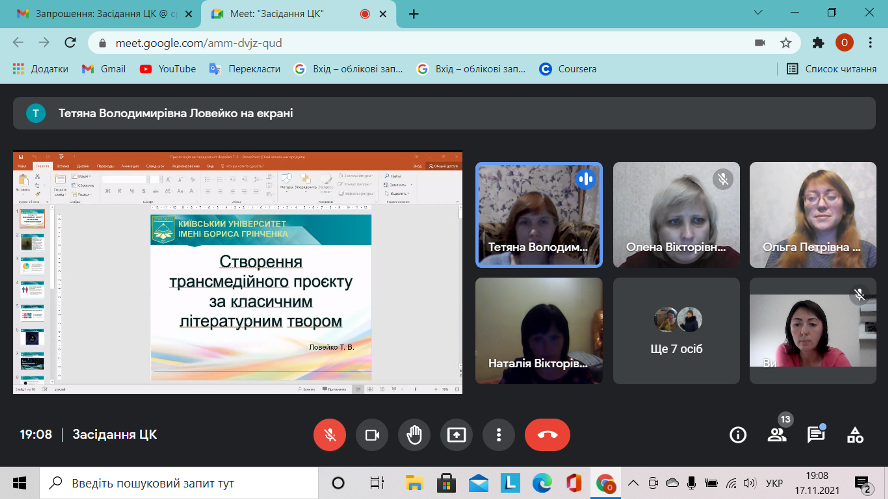888x499 pixels.
Task: Open more options three-dot menu in Meet
Action: 498,435
